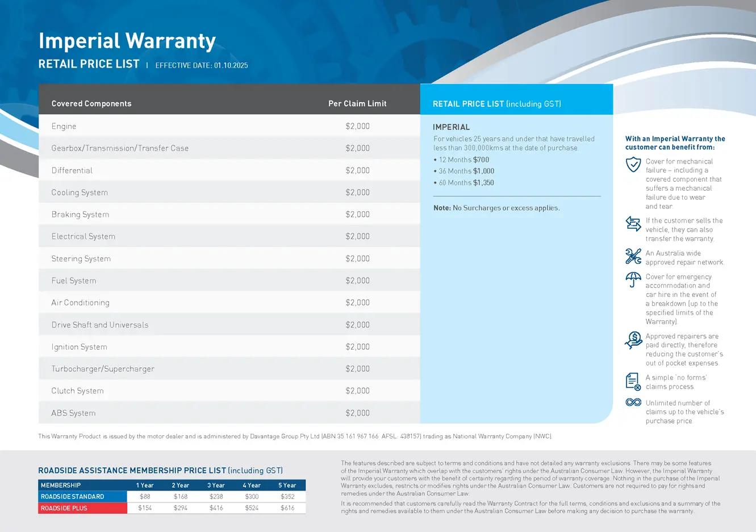756x532 pixels.
Task: Click 'Drive Shaft and Universals' row label
Action: pos(99,325)
